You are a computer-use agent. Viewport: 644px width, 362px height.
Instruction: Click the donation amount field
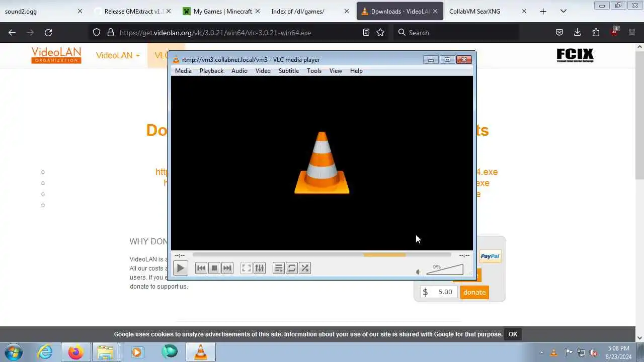click(439, 292)
